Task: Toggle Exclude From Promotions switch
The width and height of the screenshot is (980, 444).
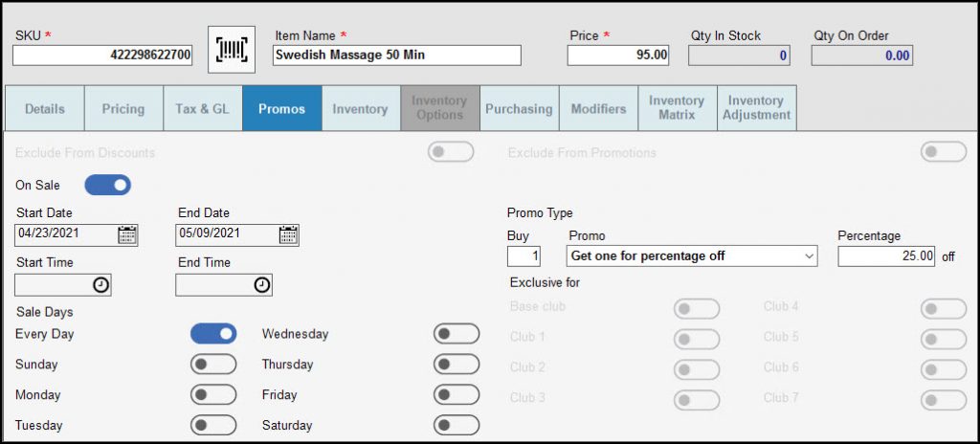Action: click(943, 152)
